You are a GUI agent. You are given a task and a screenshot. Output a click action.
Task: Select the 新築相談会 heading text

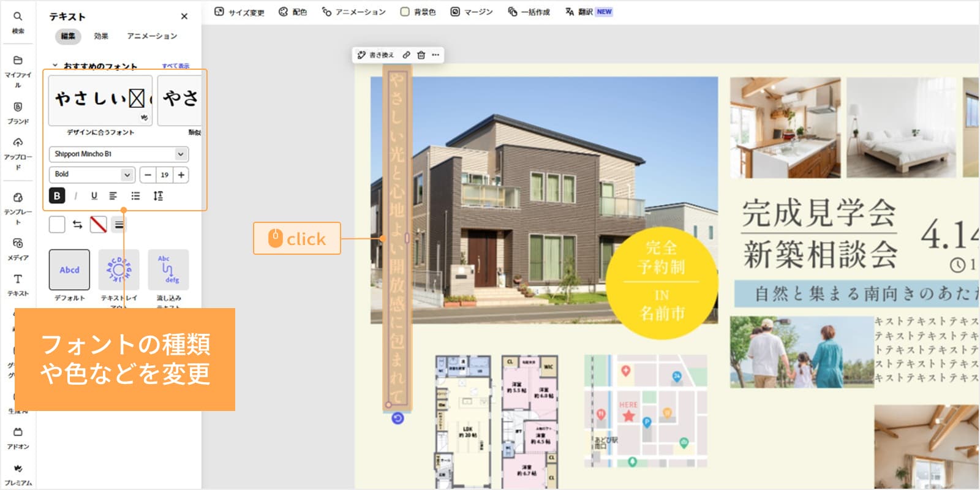pyautogui.click(x=820, y=254)
